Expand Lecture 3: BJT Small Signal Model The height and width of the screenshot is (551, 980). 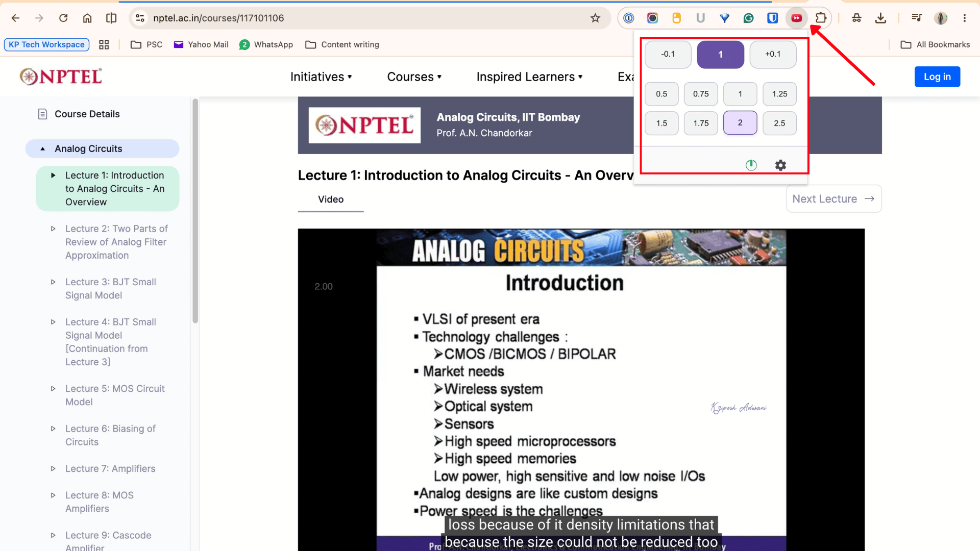[110, 289]
